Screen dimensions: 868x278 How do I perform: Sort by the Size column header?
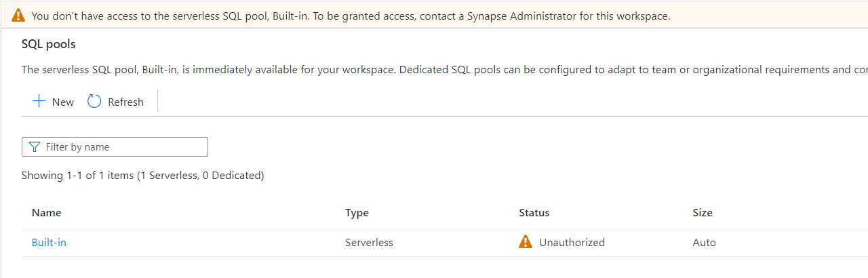tap(702, 212)
